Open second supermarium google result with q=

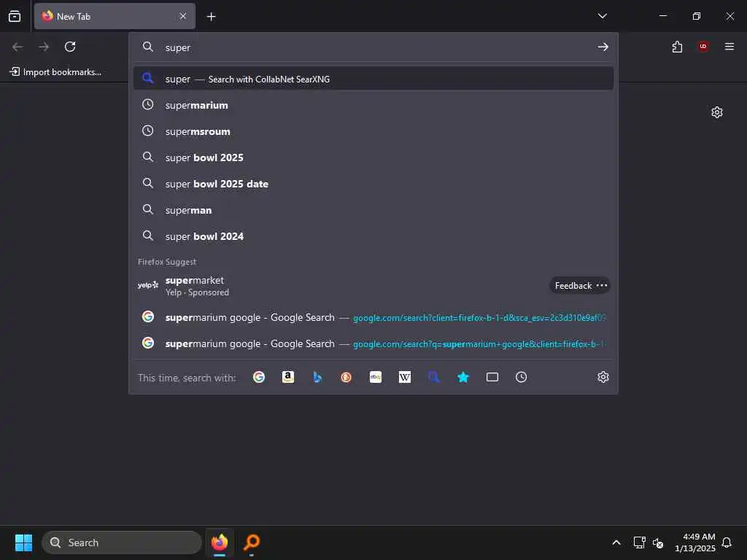tap(373, 343)
